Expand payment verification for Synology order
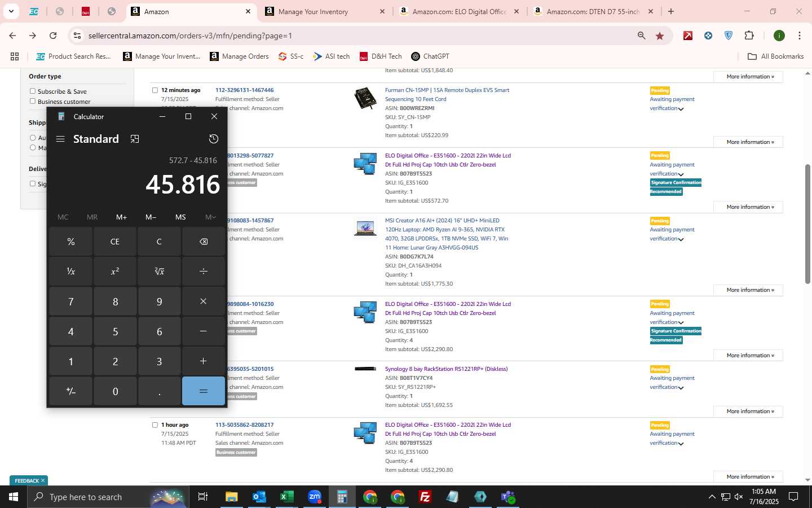812x508 pixels. 681,388
